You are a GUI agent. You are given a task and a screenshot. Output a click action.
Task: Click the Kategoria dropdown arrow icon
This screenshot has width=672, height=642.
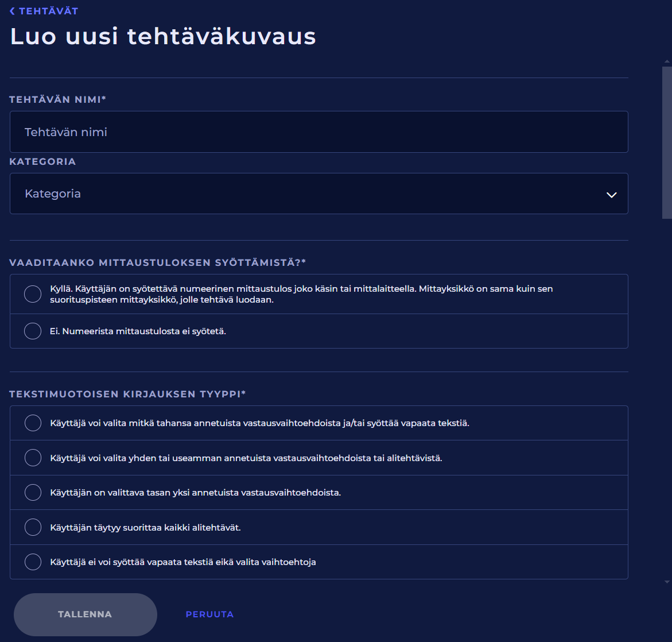tap(611, 195)
